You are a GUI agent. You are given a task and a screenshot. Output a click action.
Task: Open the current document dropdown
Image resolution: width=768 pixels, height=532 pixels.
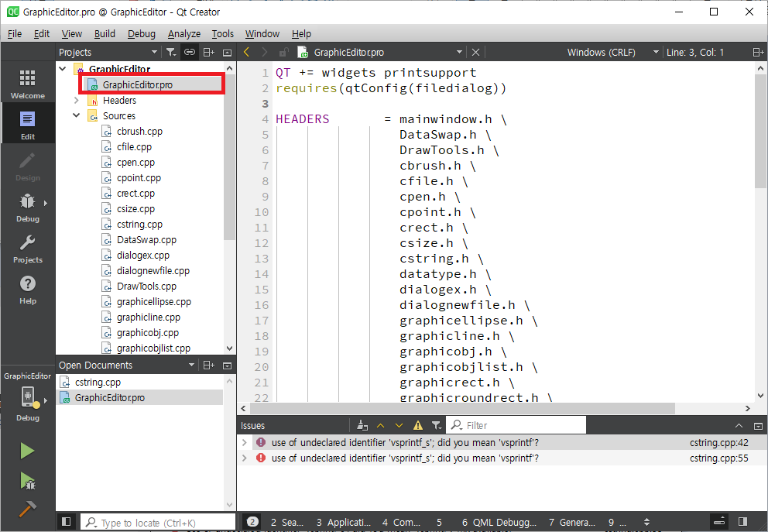click(x=459, y=52)
